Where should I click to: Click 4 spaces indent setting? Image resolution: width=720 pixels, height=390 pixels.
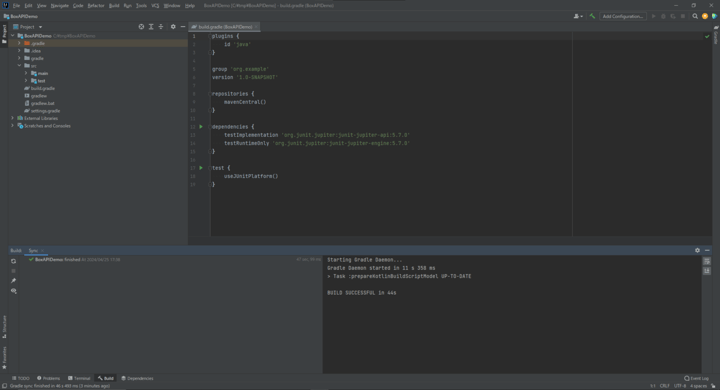tap(698, 386)
